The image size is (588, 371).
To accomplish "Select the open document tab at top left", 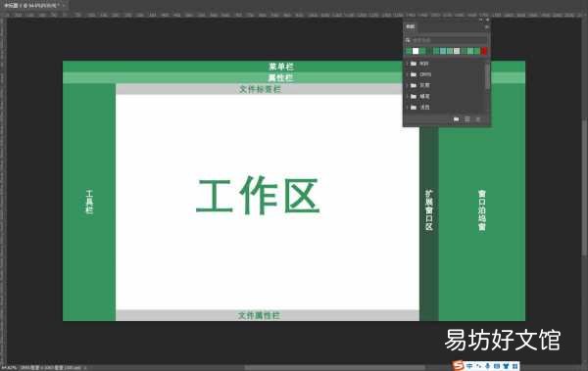I will click(x=32, y=6).
